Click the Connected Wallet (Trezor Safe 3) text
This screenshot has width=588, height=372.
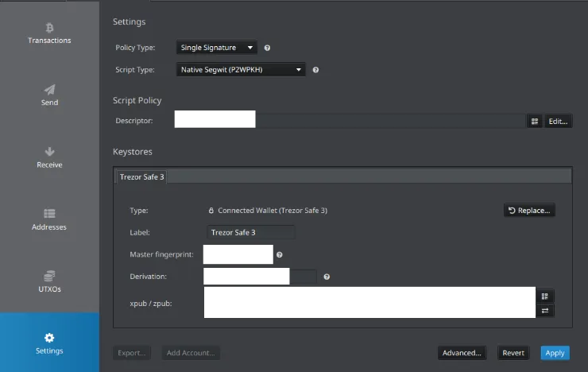pyautogui.click(x=273, y=211)
